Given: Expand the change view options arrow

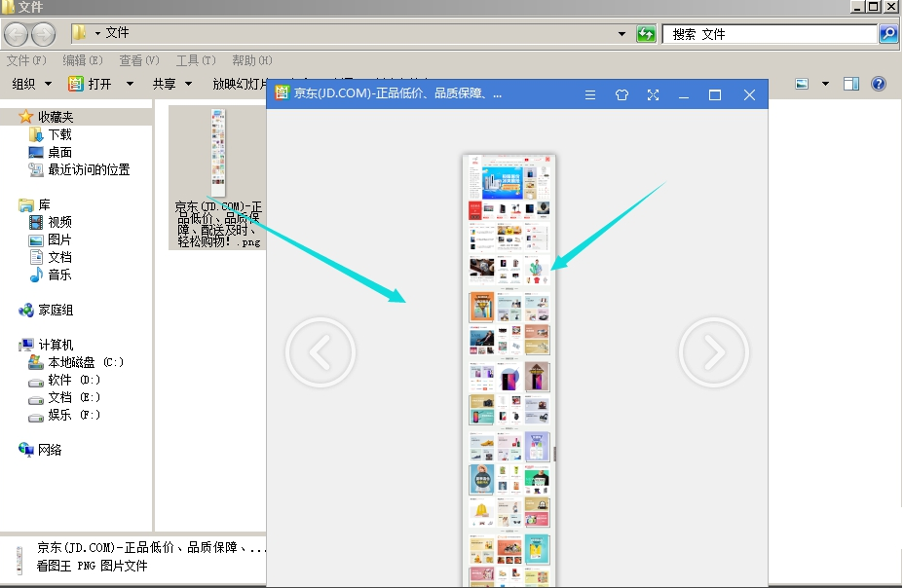Looking at the screenshot, I should click(825, 84).
